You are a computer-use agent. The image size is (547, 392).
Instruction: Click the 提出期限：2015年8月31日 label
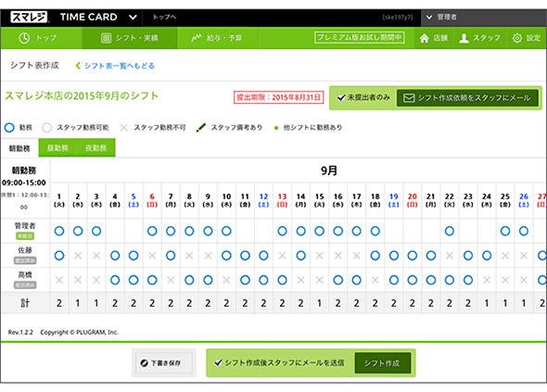(x=278, y=97)
